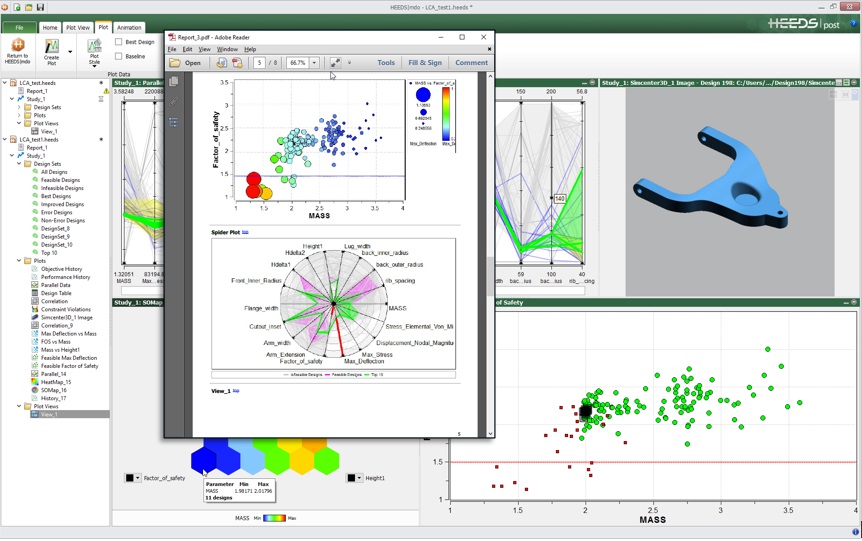This screenshot has height=541, width=862.
Task: Click Adobe Reader attachments paperclip icon
Action: click(x=174, y=102)
